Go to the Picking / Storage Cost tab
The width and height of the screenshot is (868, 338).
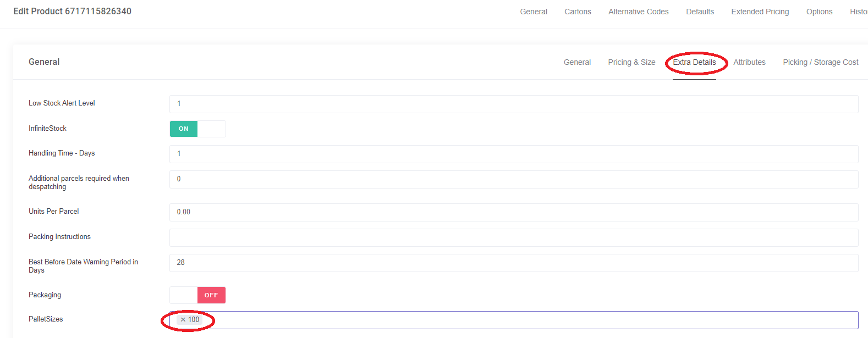(821, 62)
